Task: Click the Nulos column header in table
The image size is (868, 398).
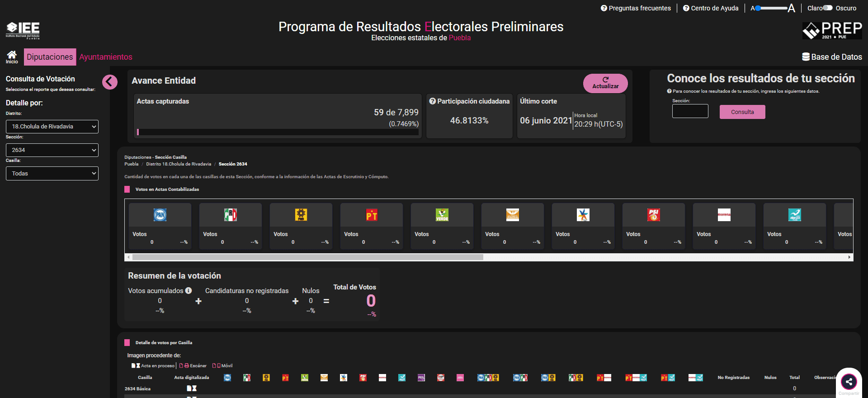Action: [x=770, y=378]
